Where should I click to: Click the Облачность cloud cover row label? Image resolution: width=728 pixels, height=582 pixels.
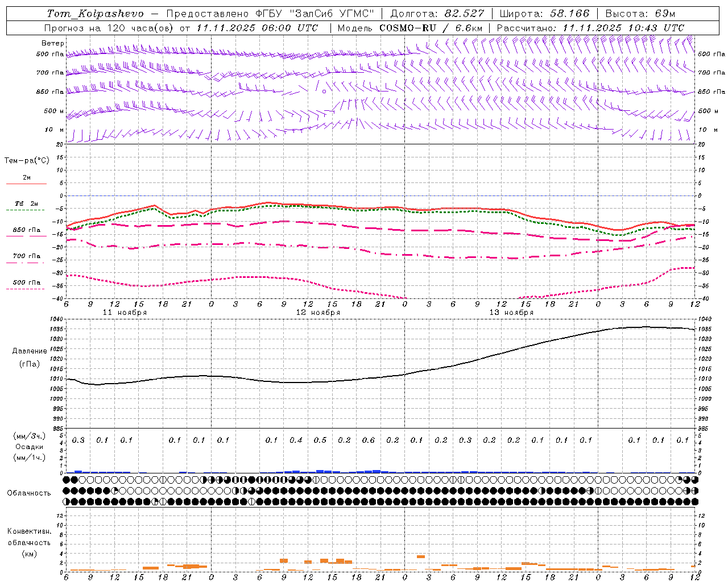[29, 493]
